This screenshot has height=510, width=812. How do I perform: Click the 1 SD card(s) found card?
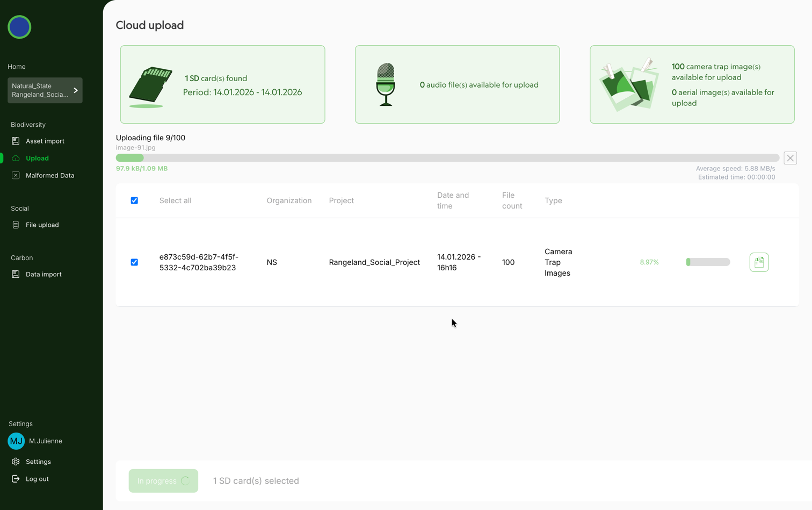(x=222, y=84)
